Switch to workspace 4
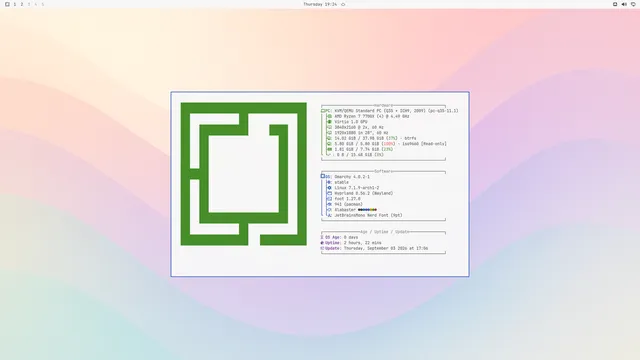640x360 pixels. (36, 4)
